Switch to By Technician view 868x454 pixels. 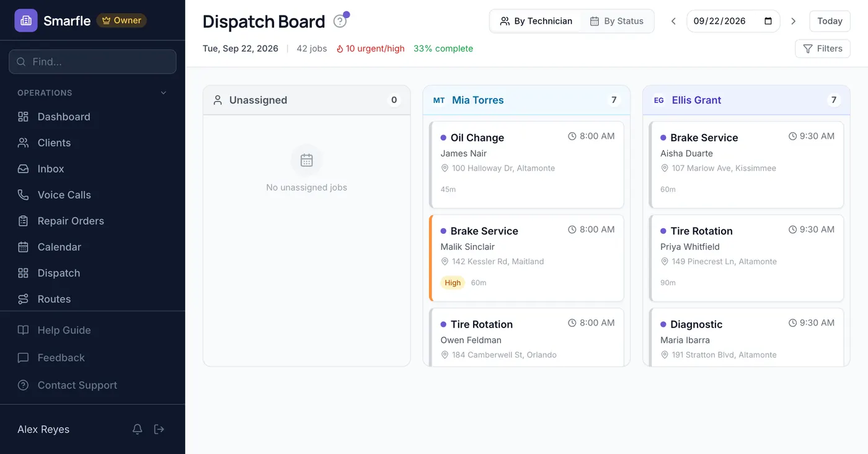(x=536, y=21)
